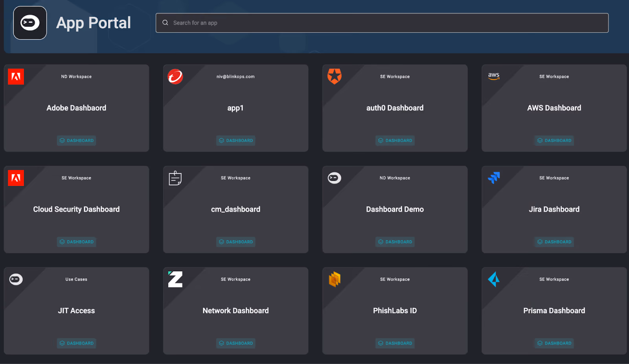Click "ND Workspace" label on Adobe Dashboard card
Image resolution: width=629 pixels, height=364 pixels.
[x=76, y=77]
